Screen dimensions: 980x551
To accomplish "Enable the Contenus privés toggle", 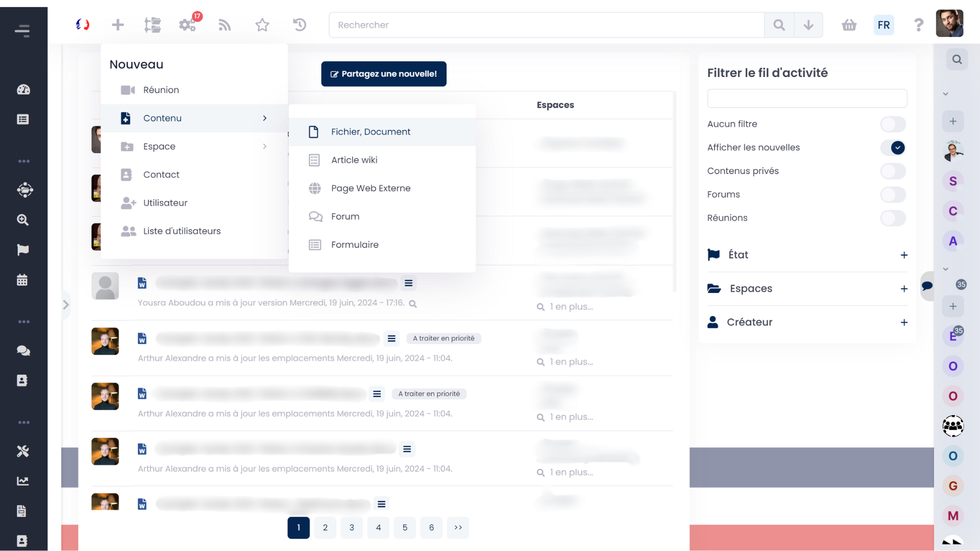I will click(893, 171).
